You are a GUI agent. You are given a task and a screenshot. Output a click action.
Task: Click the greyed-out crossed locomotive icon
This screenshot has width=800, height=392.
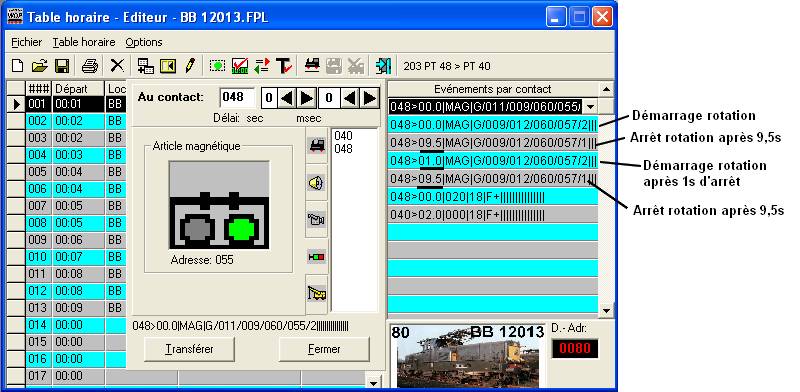click(x=356, y=65)
